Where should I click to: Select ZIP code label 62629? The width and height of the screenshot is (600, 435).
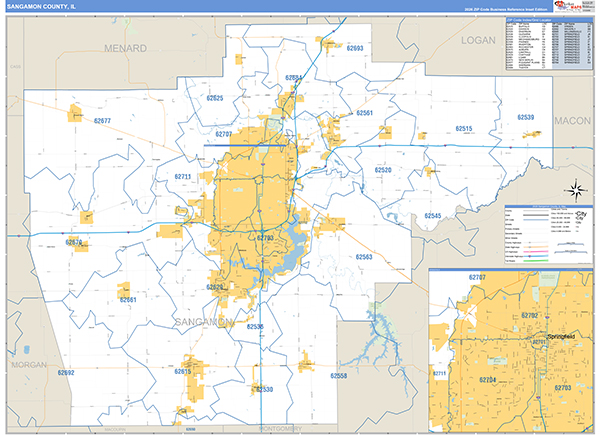tap(214, 287)
